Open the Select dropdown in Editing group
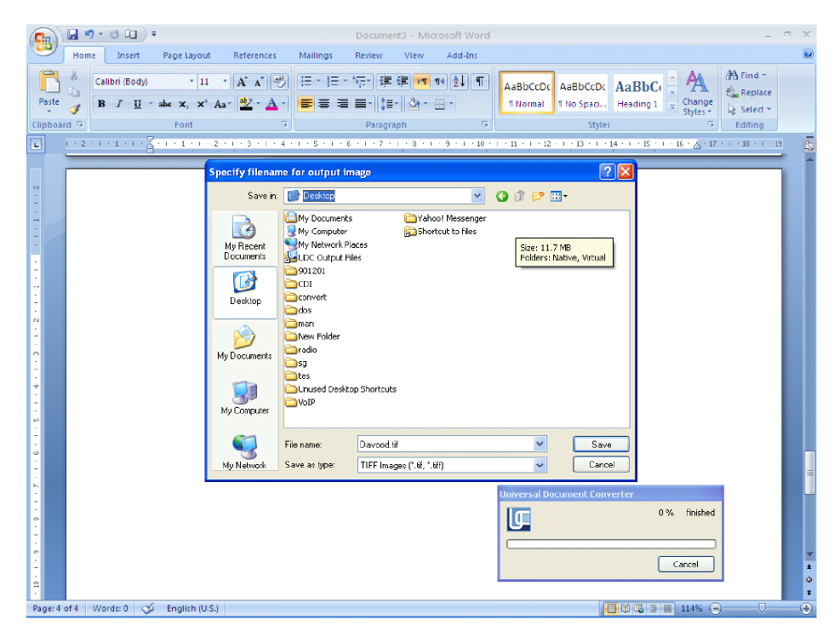Screen dimensions: 840x643 (x=750, y=109)
